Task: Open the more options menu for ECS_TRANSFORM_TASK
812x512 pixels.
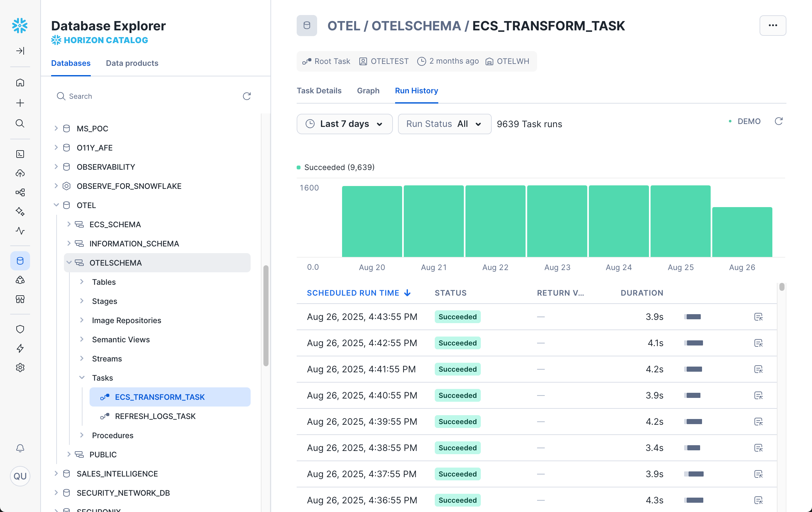Action: click(773, 25)
